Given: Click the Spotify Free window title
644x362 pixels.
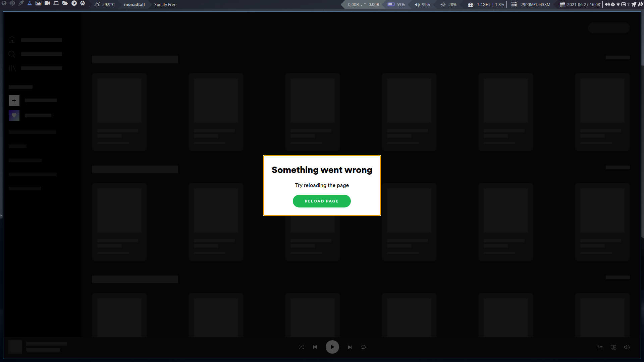Looking at the screenshot, I should tap(165, 4).
